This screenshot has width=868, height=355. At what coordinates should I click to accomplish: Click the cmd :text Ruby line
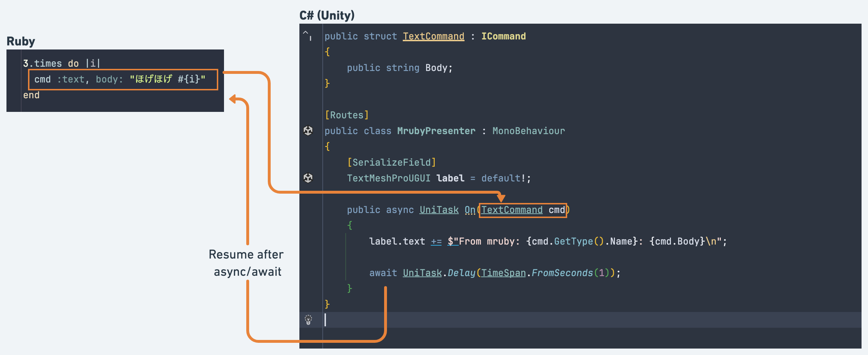click(120, 79)
